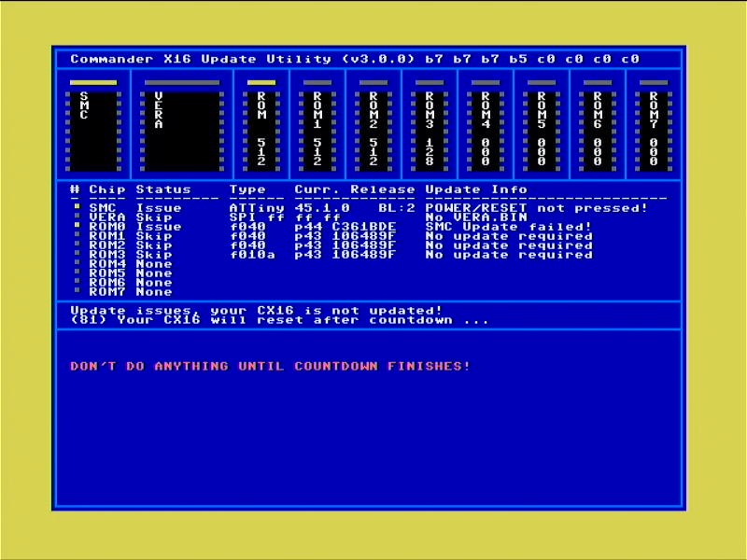Click the 'Status' column header
Image resolution: width=747 pixels, height=560 pixels.
(163, 189)
